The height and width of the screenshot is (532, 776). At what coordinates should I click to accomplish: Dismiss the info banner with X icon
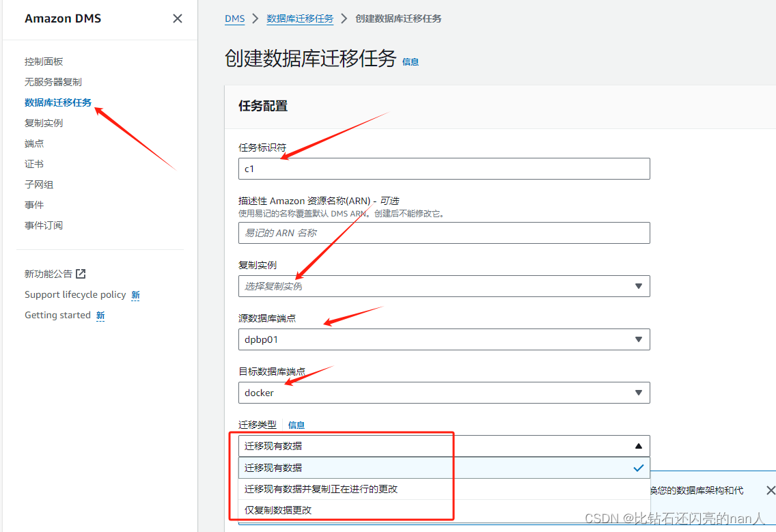click(x=771, y=490)
